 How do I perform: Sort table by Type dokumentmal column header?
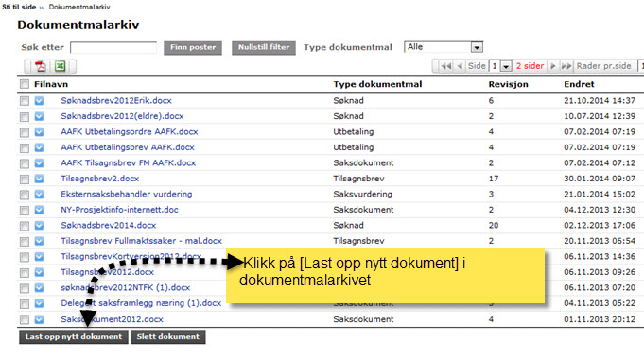pyautogui.click(x=377, y=84)
